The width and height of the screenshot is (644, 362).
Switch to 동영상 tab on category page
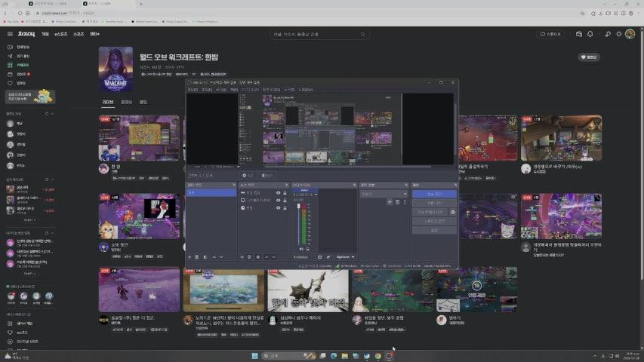[127, 103]
